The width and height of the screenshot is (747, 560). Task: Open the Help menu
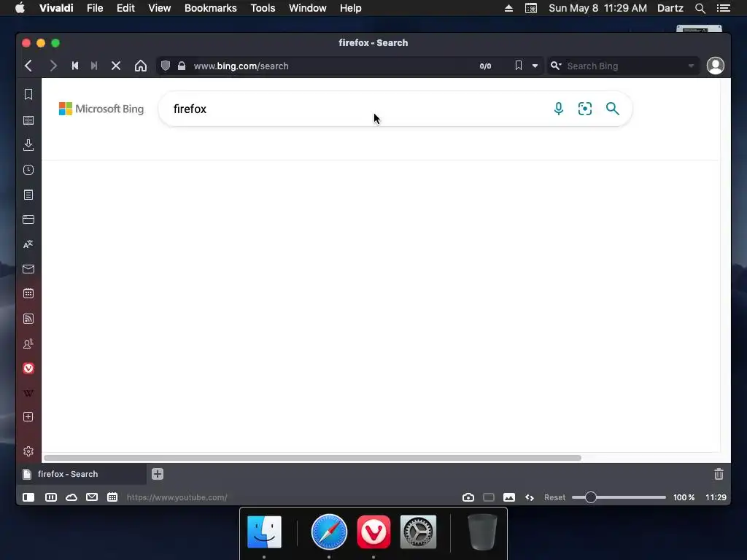pos(350,8)
